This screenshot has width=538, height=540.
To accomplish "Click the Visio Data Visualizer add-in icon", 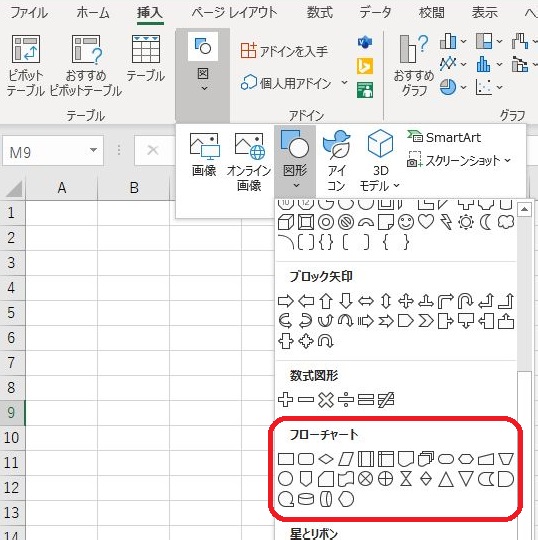I will point(365,42).
